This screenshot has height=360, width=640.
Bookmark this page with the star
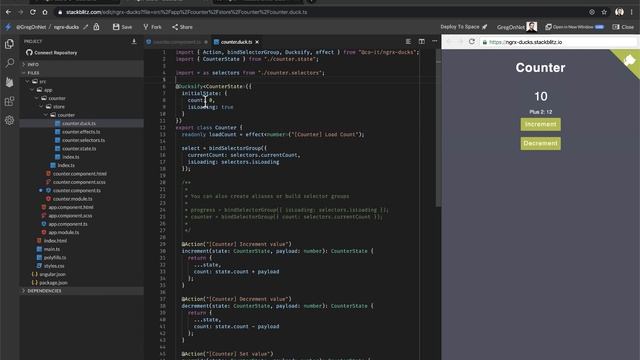click(604, 12)
